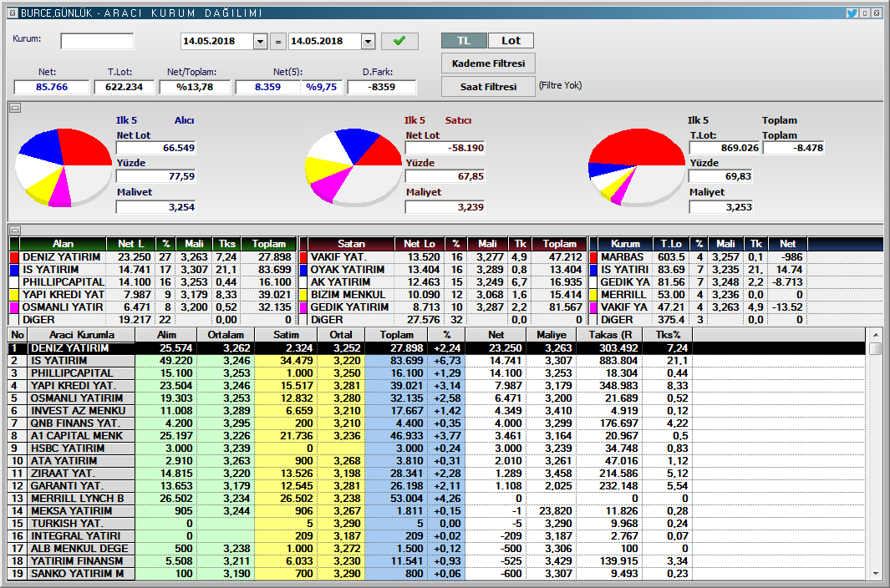The width and height of the screenshot is (890, 588).
Task: Click VAKIF YAT. in the Satan table
Action: point(338,257)
